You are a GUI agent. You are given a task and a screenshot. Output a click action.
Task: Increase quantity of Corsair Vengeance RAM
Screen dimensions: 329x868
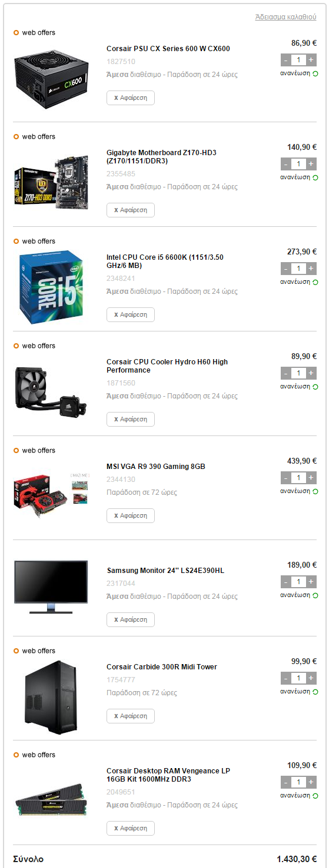(x=311, y=782)
